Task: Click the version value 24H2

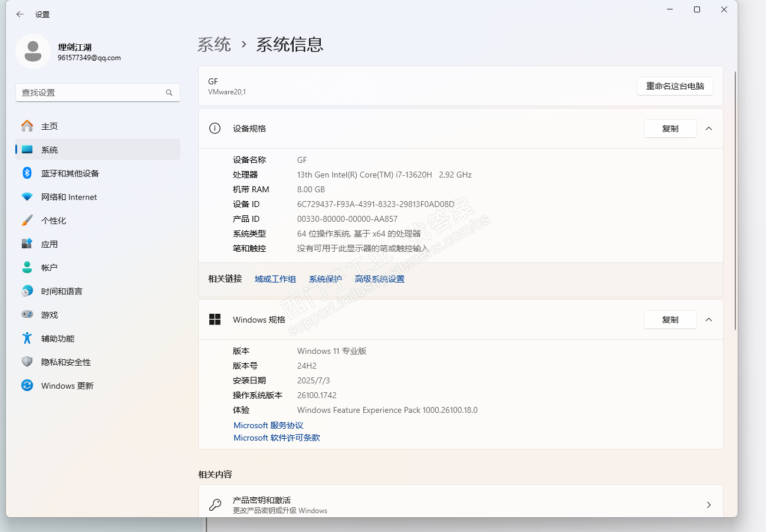Action: [307, 366]
